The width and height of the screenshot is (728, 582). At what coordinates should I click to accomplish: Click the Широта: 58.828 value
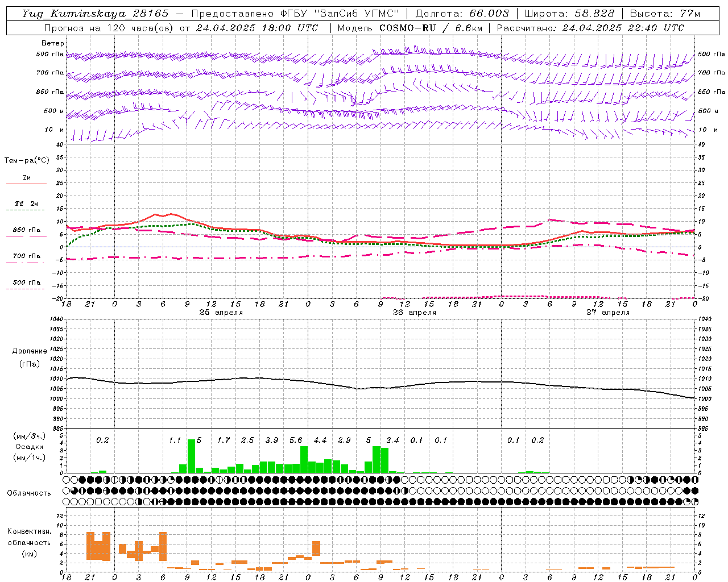(x=569, y=14)
